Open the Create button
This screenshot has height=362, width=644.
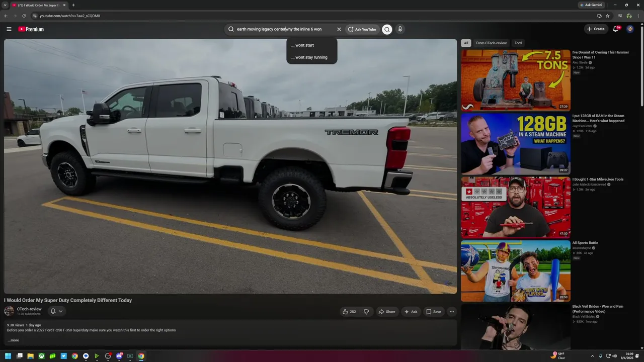(596, 29)
